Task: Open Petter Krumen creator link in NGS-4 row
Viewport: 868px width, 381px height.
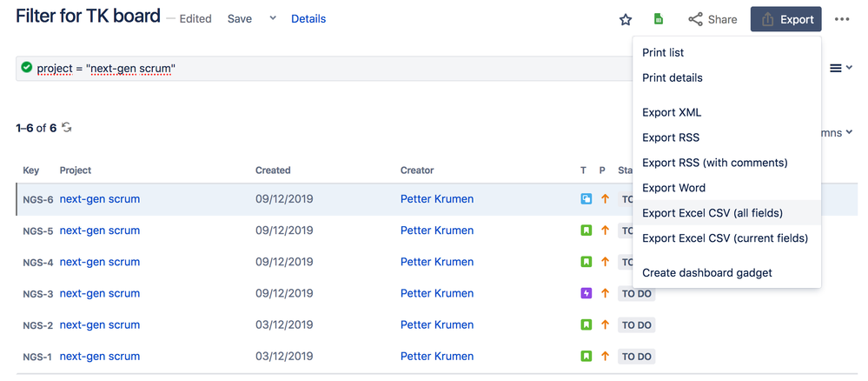Action: point(437,262)
